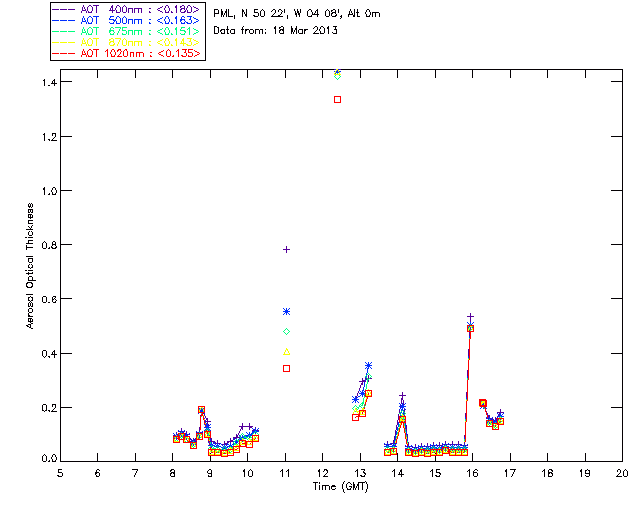
Task: Click the isolated yellow triangle marker at 11 GMT
Action: (287, 352)
